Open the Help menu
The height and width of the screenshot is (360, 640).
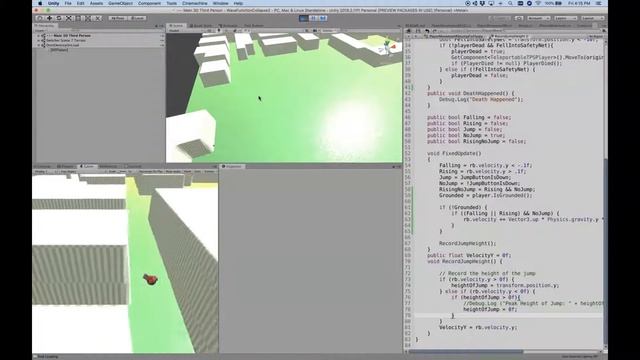click(x=238, y=3)
